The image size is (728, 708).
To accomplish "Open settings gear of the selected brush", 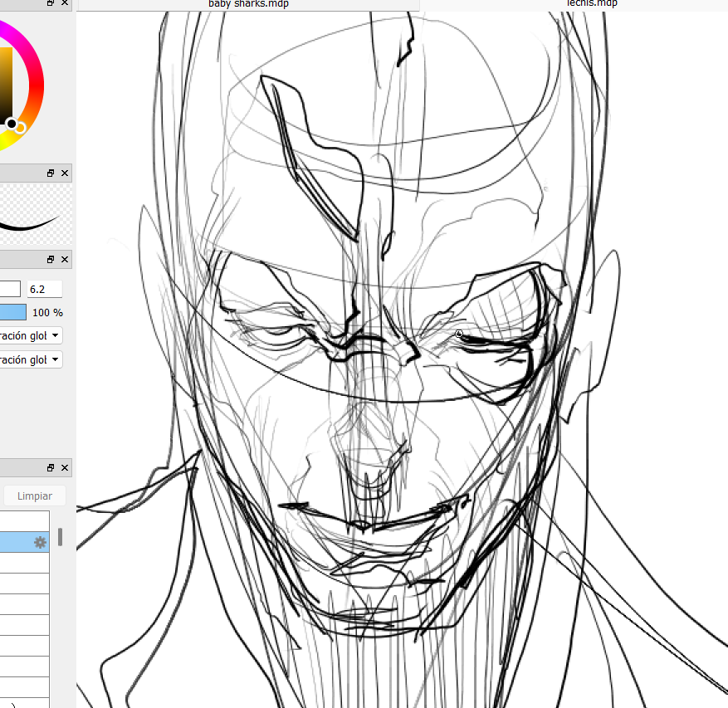I will coord(41,542).
